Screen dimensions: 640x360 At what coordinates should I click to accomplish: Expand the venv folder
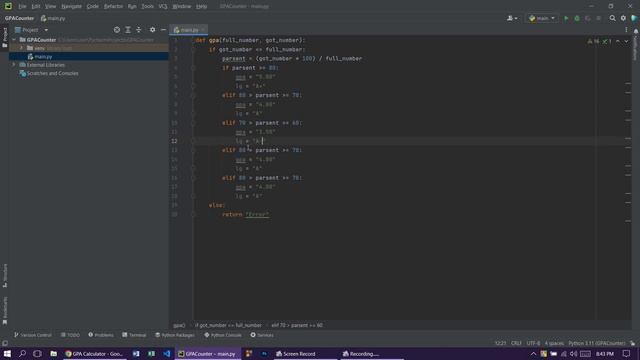point(22,48)
